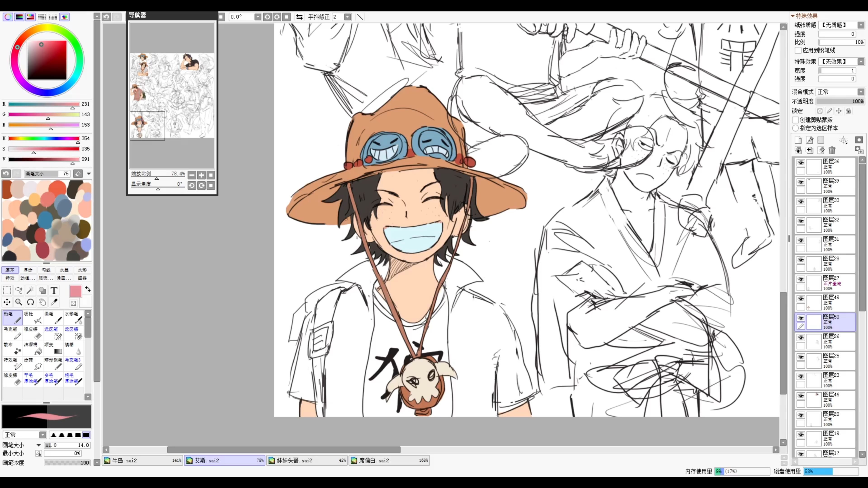Select the 渐变 gradient tool

[x=53, y=349]
